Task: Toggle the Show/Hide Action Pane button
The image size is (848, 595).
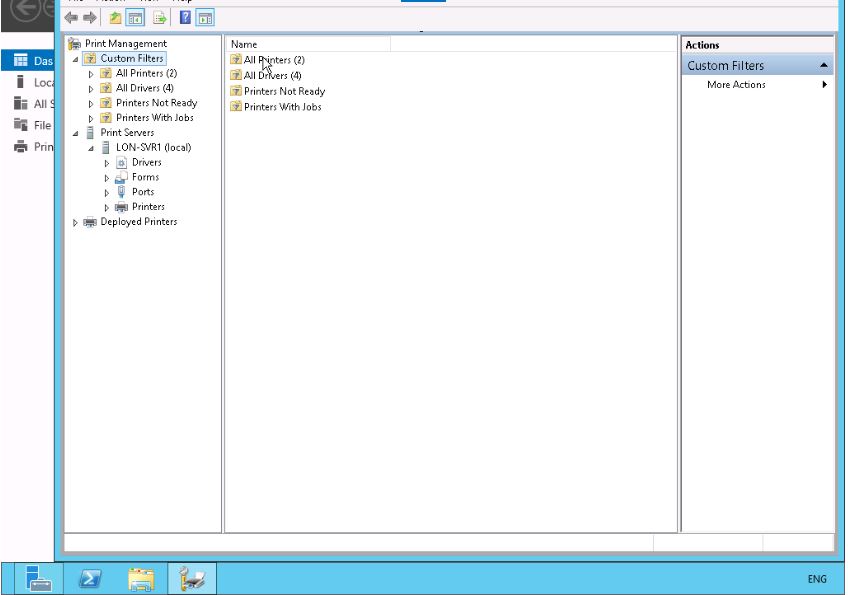Action: click(204, 18)
